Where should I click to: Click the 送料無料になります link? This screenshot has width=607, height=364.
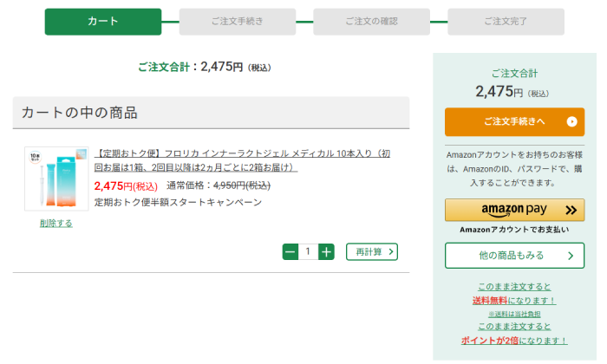[514, 301]
